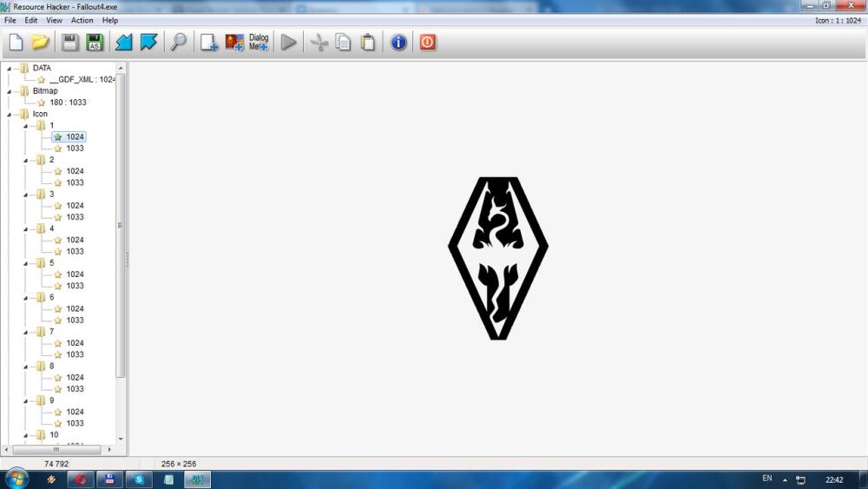Open the Dialog Menu insert tool
Viewport: 868px width, 489px height.
coord(259,42)
